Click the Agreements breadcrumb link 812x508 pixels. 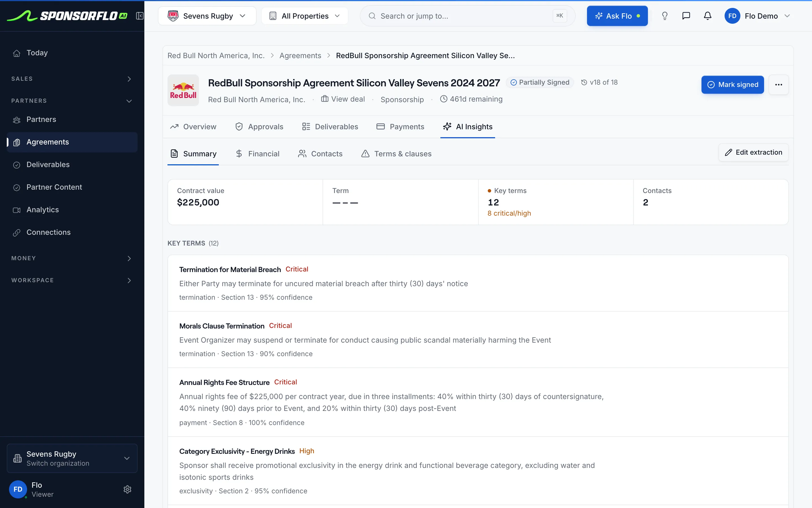(300, 55)
